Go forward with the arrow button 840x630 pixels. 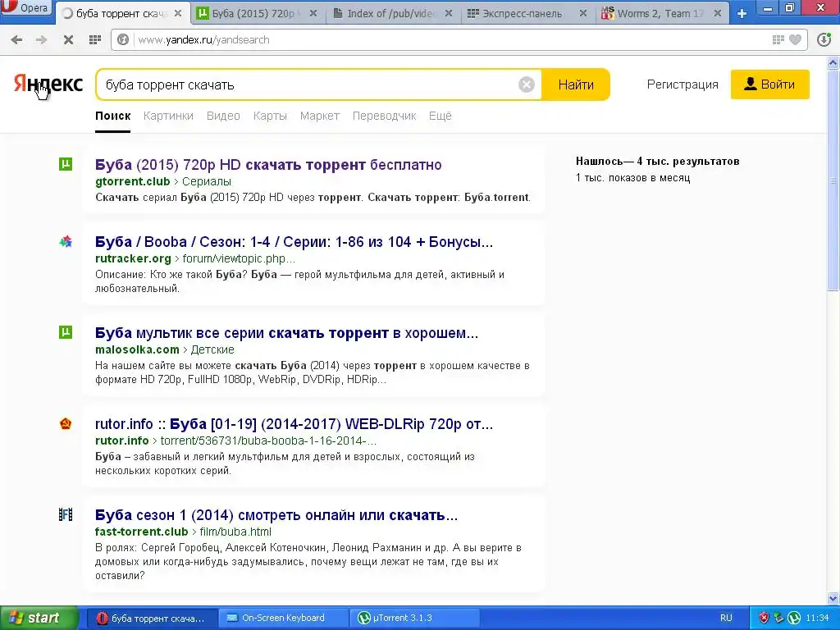[x=41, y=39]
